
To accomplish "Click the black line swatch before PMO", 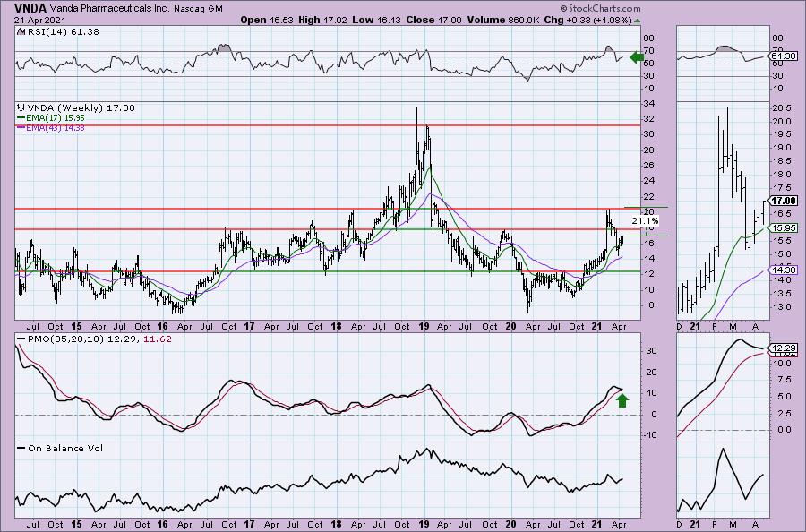I will [x=21, y=339].
